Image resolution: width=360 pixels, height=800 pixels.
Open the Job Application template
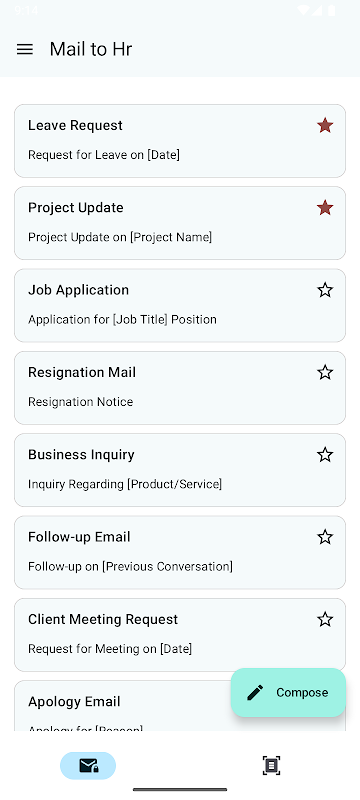180,306
